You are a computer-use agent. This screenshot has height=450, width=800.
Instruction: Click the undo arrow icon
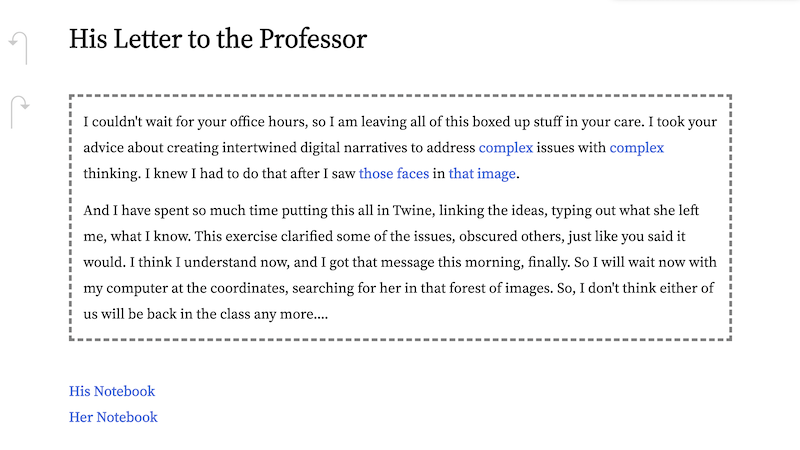[19, 47]
